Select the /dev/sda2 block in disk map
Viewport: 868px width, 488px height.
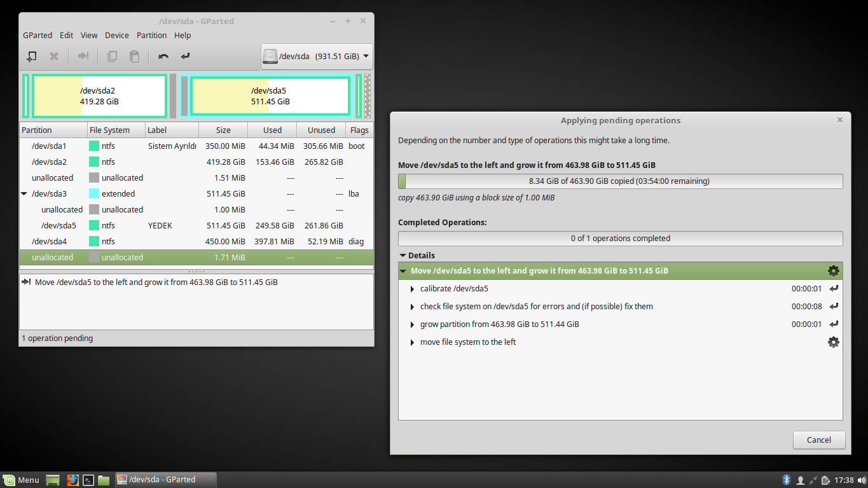coord(99,96)
